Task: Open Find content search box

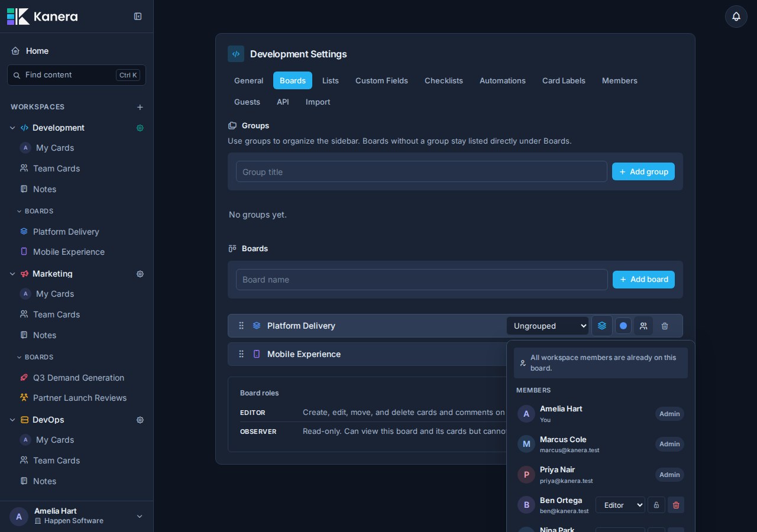Action: coord(76,75)
